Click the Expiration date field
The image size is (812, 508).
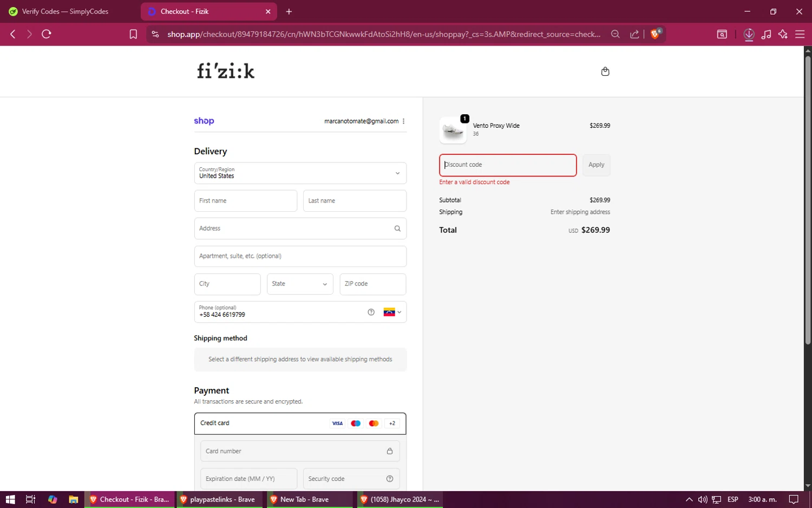coord(248,479)
